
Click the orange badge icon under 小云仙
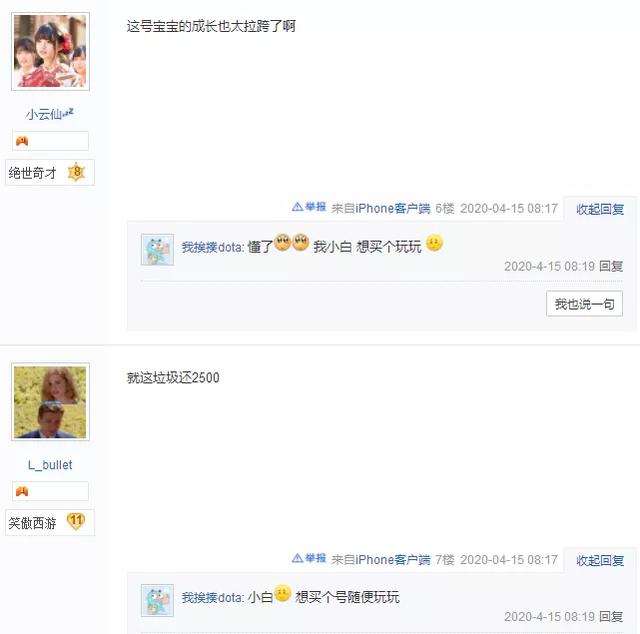point(22,141)
